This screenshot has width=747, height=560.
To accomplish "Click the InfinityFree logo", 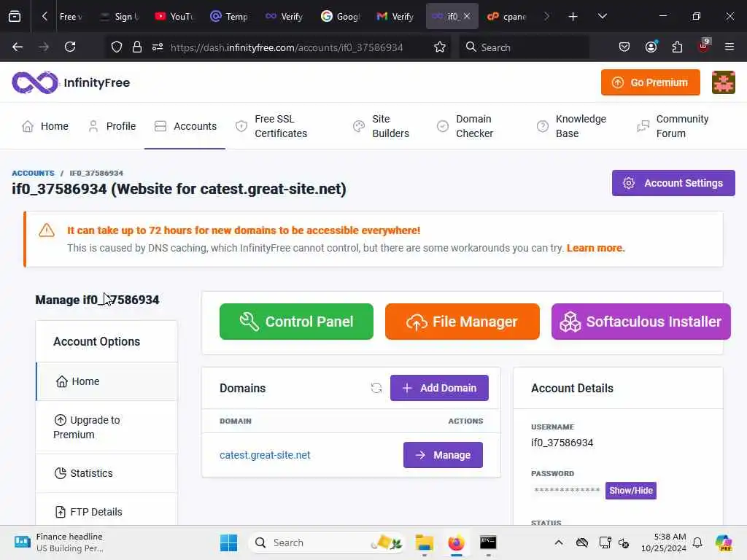I will tap(71, 82).
